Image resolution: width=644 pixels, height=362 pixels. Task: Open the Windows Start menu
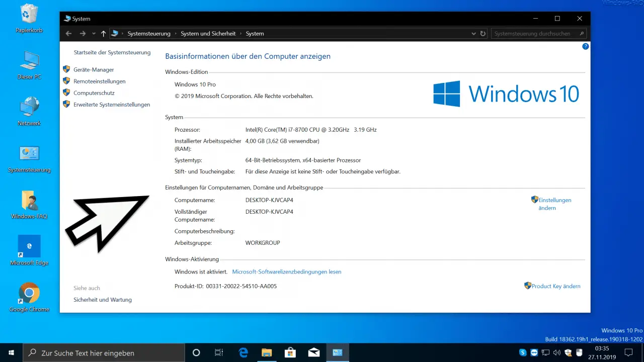point(11,352)
